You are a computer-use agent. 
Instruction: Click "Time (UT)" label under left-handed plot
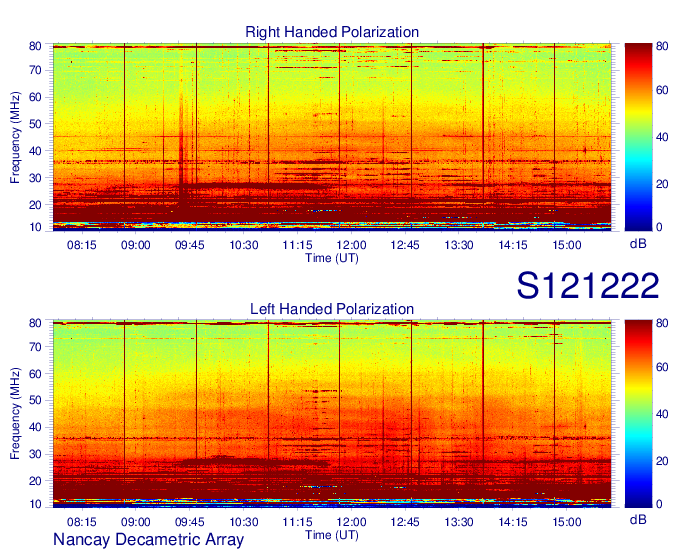[x=332, y=535]
